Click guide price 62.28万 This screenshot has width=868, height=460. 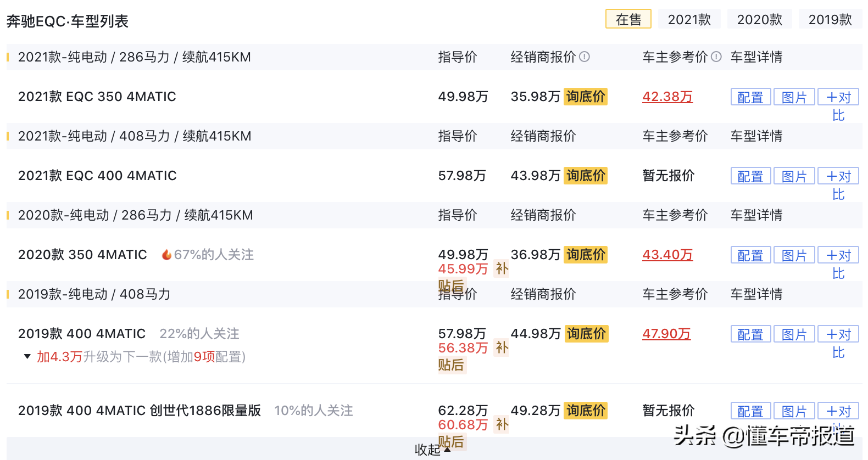463,411
